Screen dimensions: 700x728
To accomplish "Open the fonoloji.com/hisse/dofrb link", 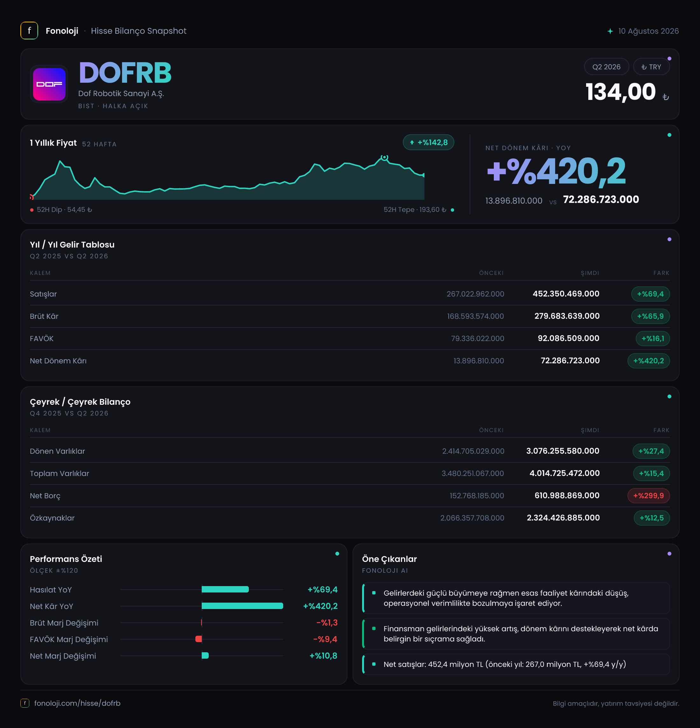I will coord(77,703).
